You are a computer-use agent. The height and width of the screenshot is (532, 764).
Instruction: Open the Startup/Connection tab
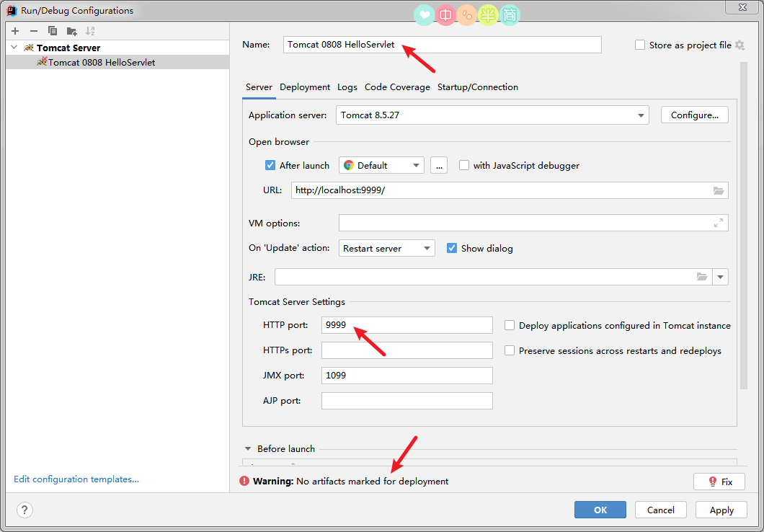pos(477,87)
